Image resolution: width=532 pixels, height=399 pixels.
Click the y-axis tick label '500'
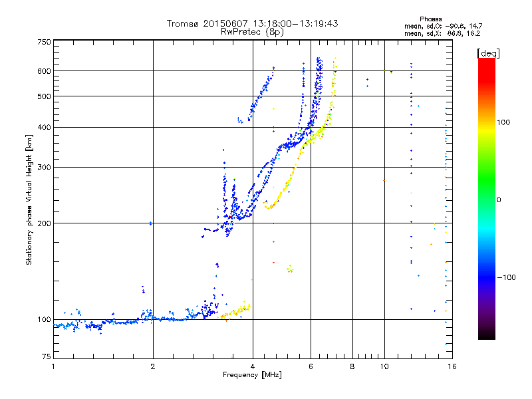45,96
